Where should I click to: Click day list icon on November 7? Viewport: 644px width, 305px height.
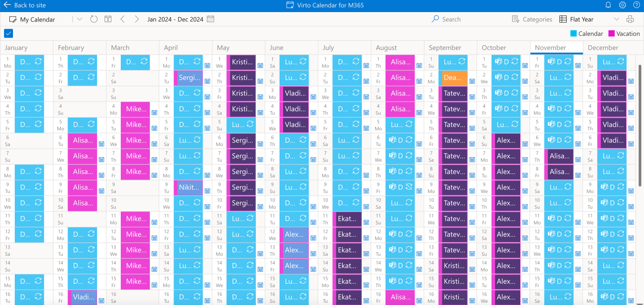click(578, 159)
